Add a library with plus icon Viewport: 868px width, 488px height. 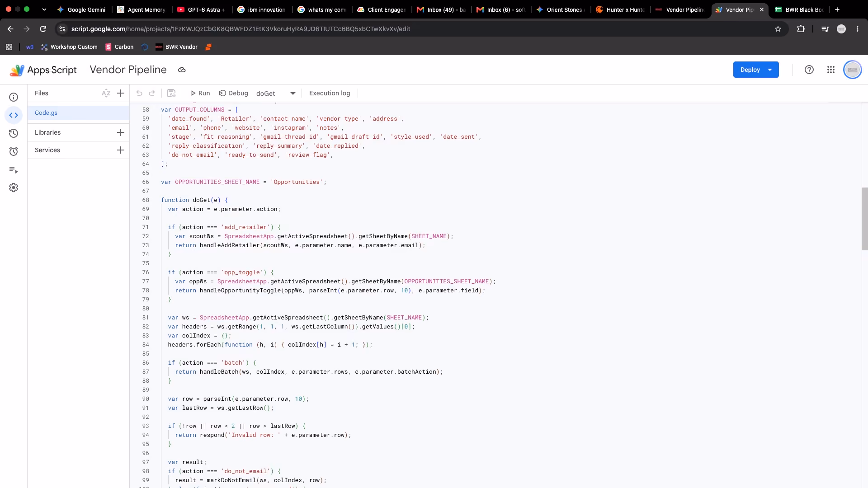coord(121,132)
